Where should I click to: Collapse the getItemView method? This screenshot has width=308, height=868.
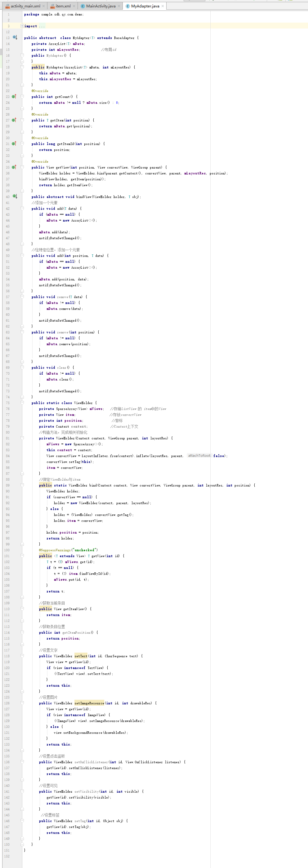click(22, 609)
